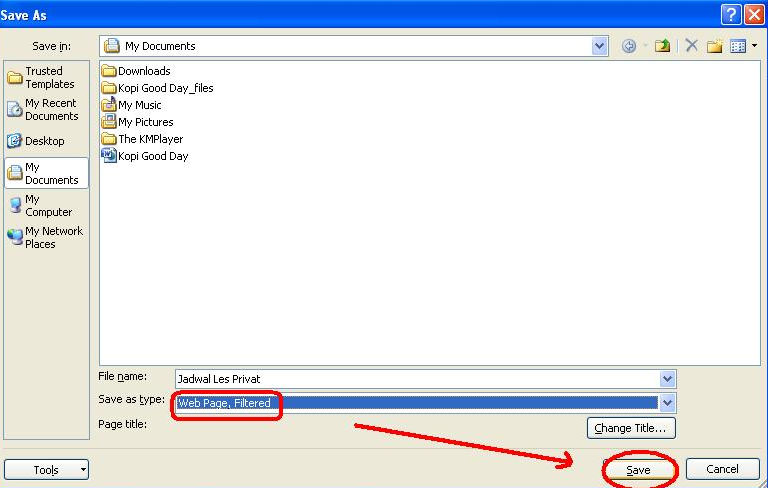The height and width of the screenshot is (488, 768).
Task: Go up one folder level icon
Action: (662, 46)
